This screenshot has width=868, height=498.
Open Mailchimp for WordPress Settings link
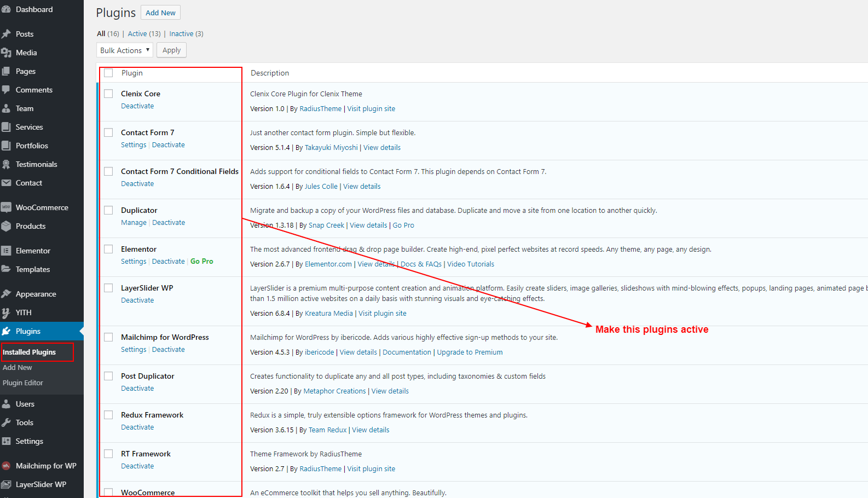coord(134,350)
